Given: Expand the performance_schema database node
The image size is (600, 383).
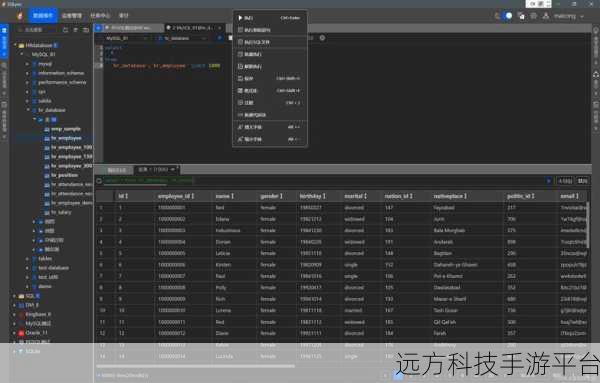Looking at the screenshot, I should [28, 82].
